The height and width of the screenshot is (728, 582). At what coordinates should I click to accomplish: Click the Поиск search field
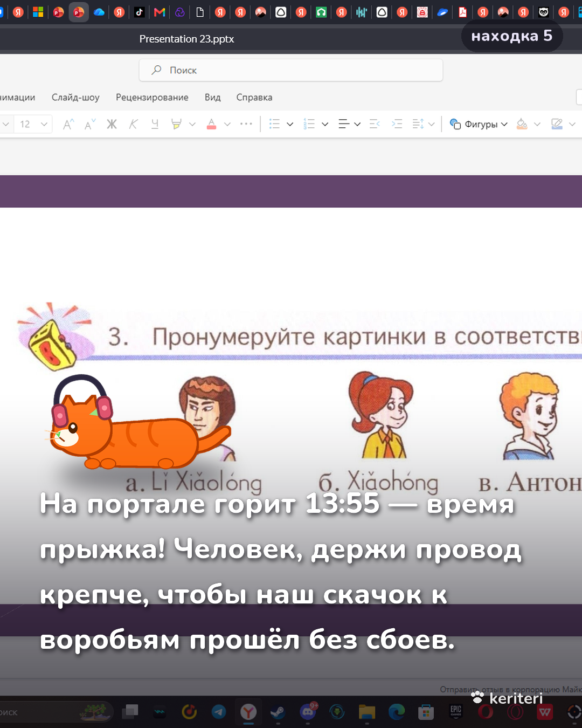click(291, 70)
